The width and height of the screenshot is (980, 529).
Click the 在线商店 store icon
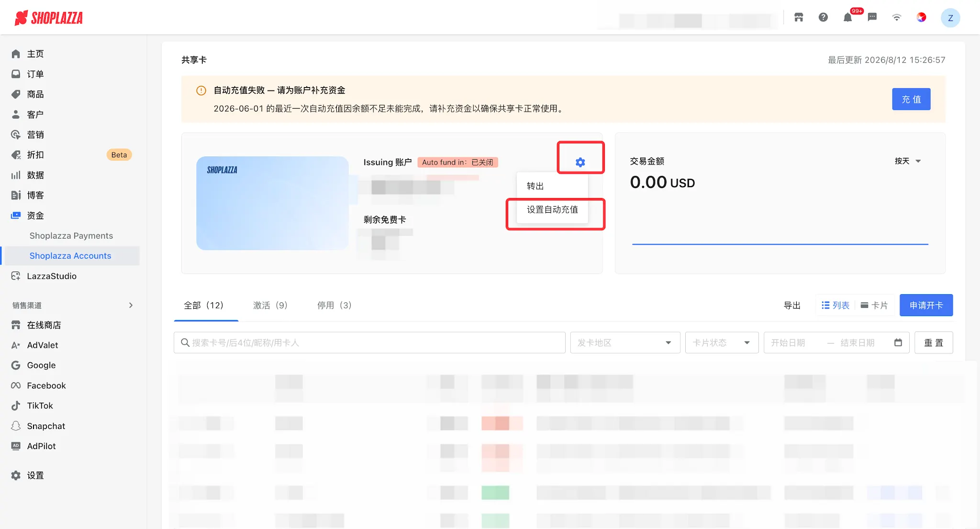coord(16,325)
